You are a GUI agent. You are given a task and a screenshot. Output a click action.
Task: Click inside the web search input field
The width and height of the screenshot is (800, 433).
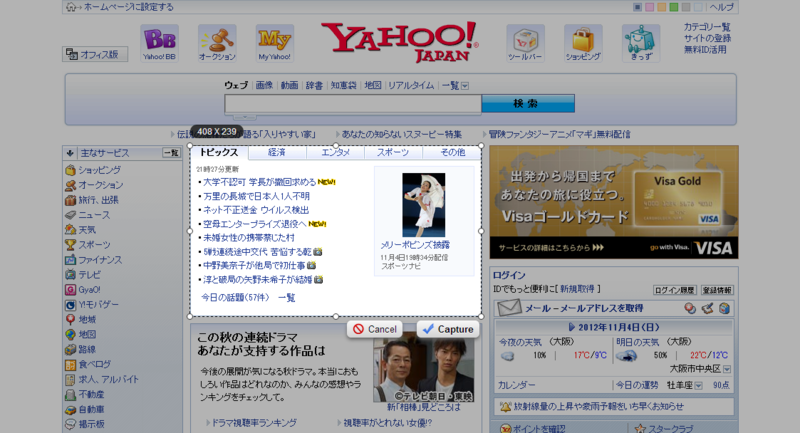pyautogui.click(x=353, y=104)
